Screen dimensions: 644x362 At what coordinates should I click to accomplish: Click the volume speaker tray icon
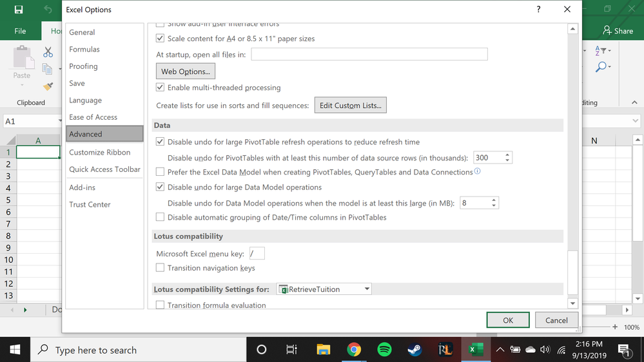[x=545, y=350]
